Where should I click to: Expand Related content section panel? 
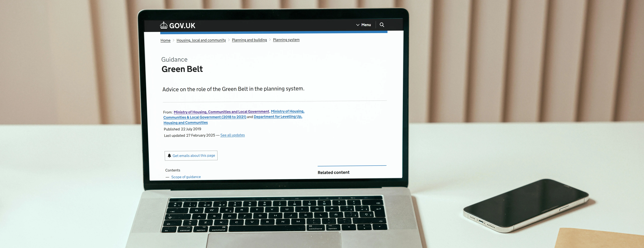pyautogui.click(x=333, y=172)
